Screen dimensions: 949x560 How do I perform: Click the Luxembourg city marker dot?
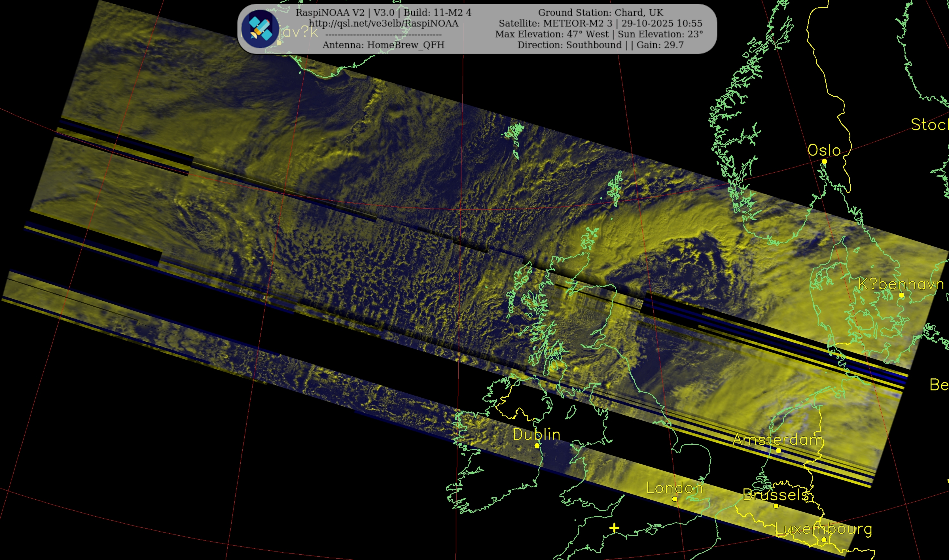824,540
